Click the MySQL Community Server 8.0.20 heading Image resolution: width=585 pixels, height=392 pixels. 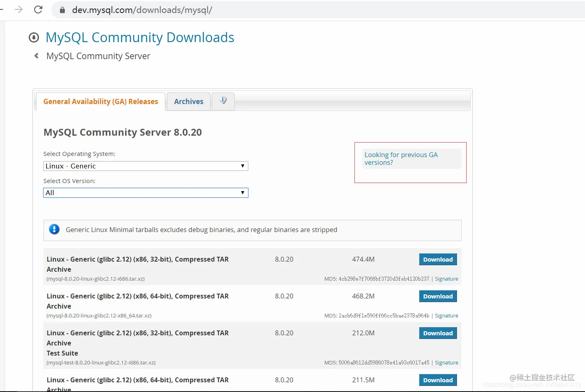(x=123, y=132)
